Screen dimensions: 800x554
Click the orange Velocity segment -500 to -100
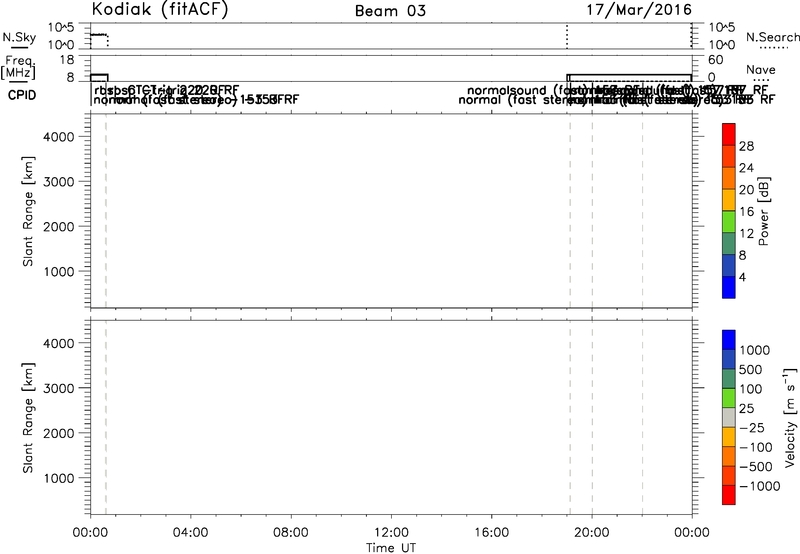tap(729, 457)
